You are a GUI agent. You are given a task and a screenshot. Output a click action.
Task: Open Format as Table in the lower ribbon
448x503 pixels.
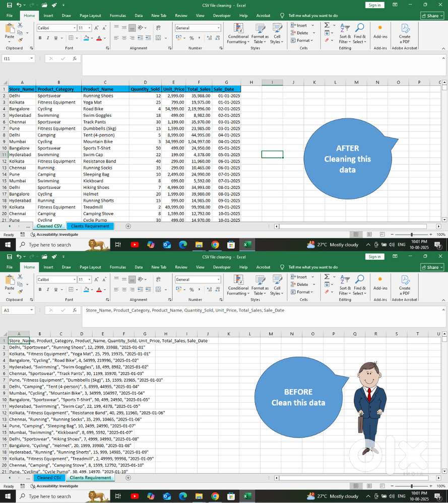pos(260,284)
